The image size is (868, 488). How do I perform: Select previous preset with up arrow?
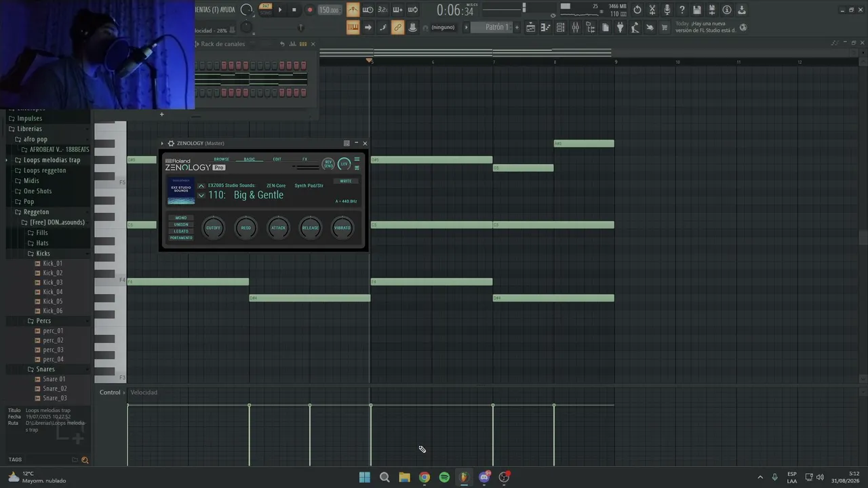pos(201,186)
